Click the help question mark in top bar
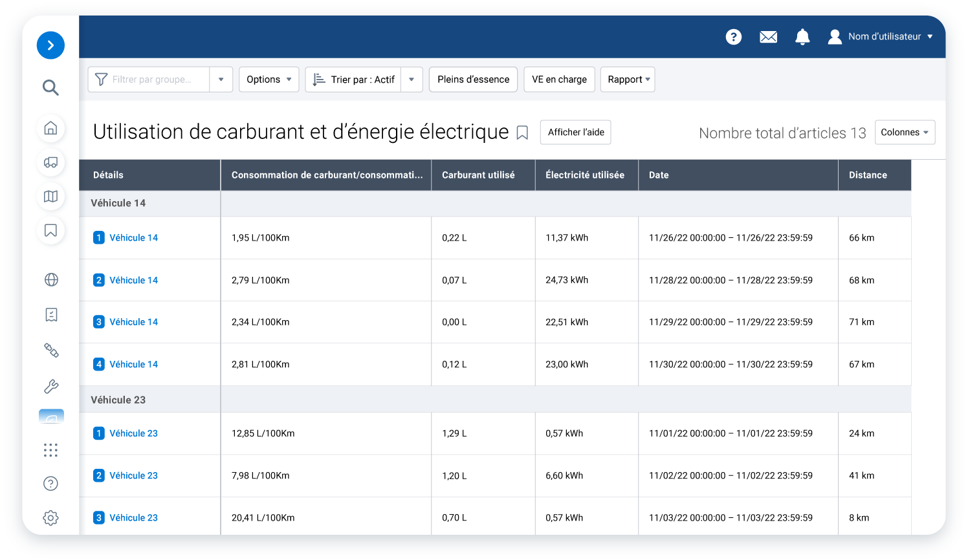 click(733, 37)
